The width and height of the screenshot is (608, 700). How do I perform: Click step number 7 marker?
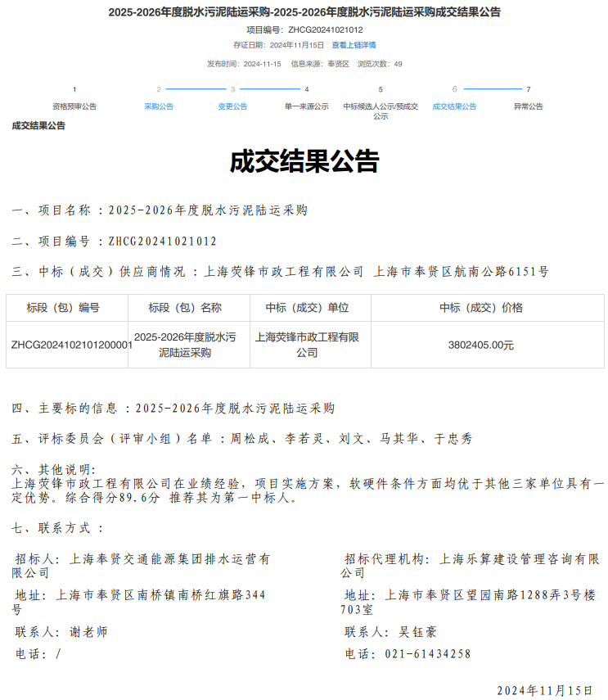[529, 89]
